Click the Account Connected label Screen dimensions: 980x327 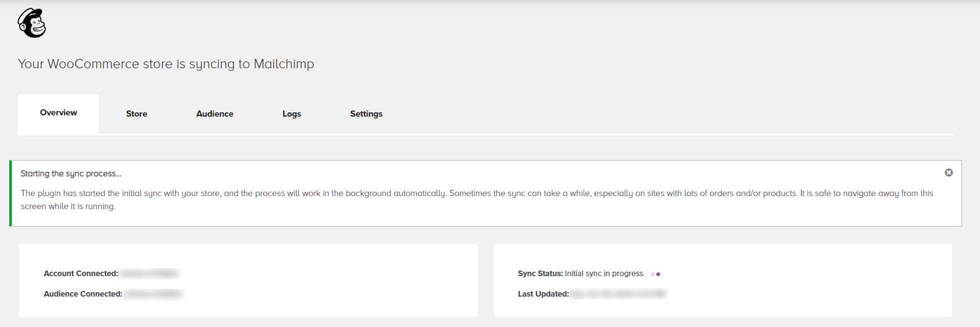(x=81, y=274)
